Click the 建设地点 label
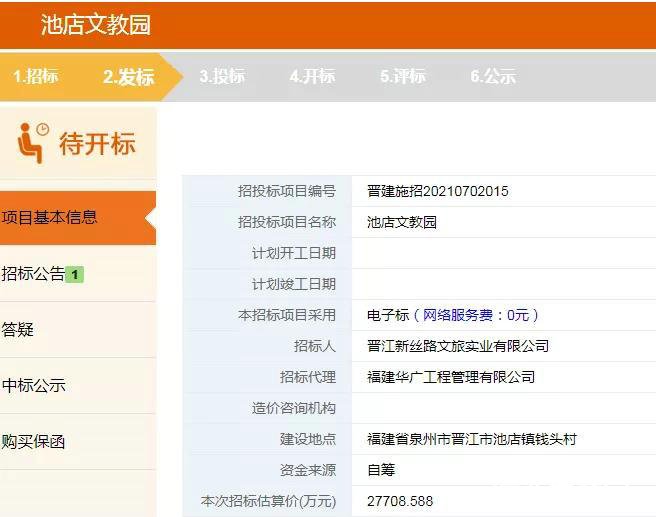656x517 pixels. coord(308,439)
